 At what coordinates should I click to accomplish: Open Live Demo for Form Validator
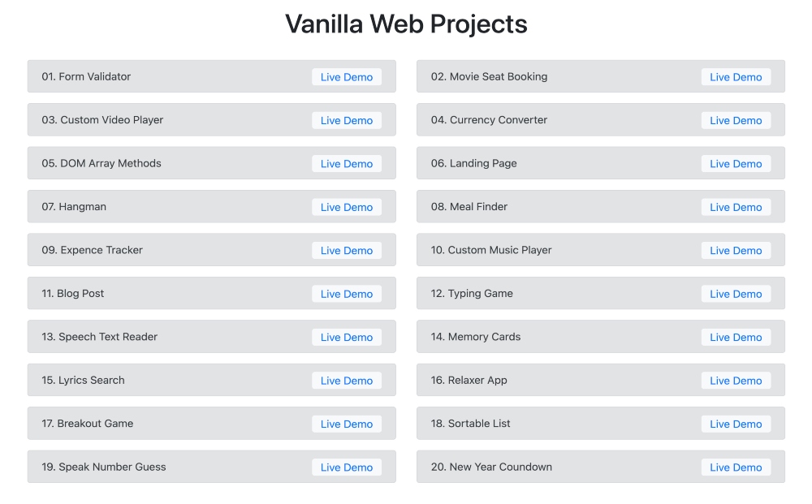point(347,77)
